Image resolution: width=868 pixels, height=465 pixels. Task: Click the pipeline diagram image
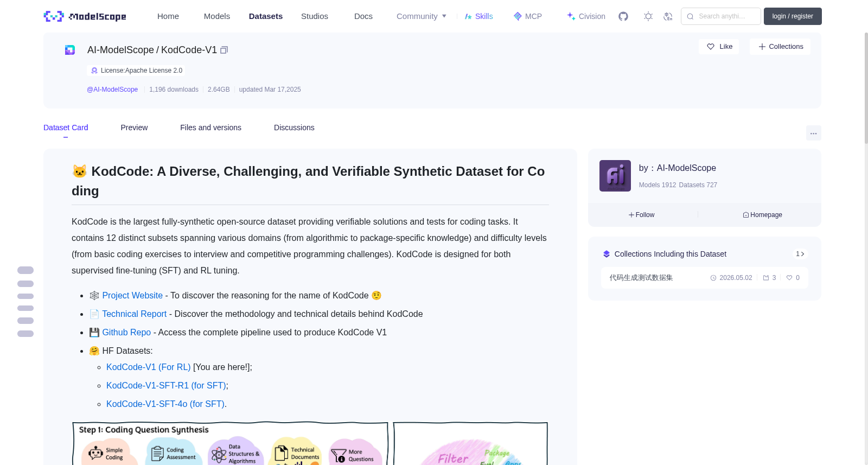point(310,443)
